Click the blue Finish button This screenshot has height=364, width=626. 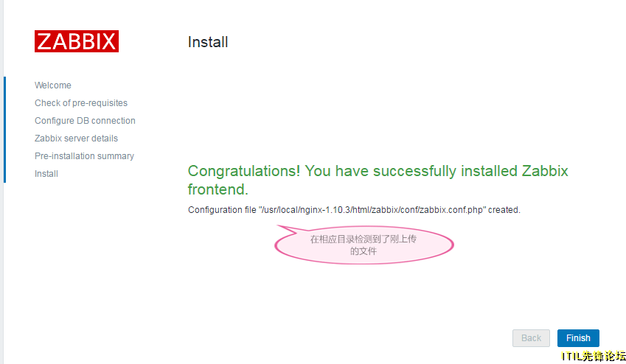[578, 338]
